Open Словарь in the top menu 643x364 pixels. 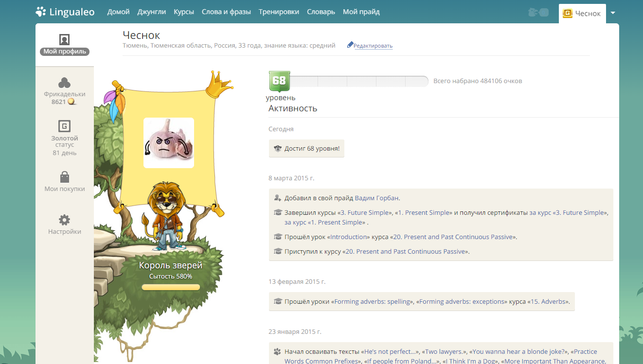coord(321,12)
